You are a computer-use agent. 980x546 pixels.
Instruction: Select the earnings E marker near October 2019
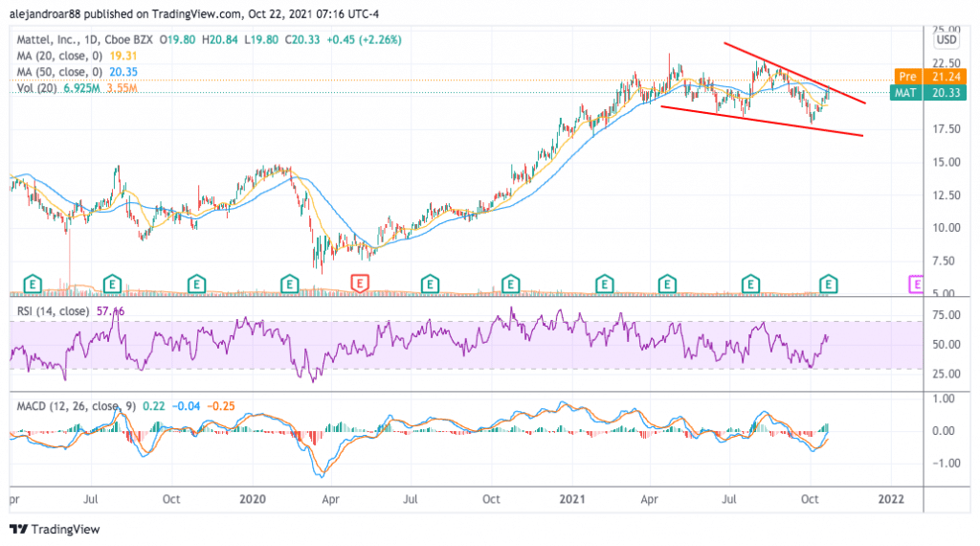coord(197,284)
